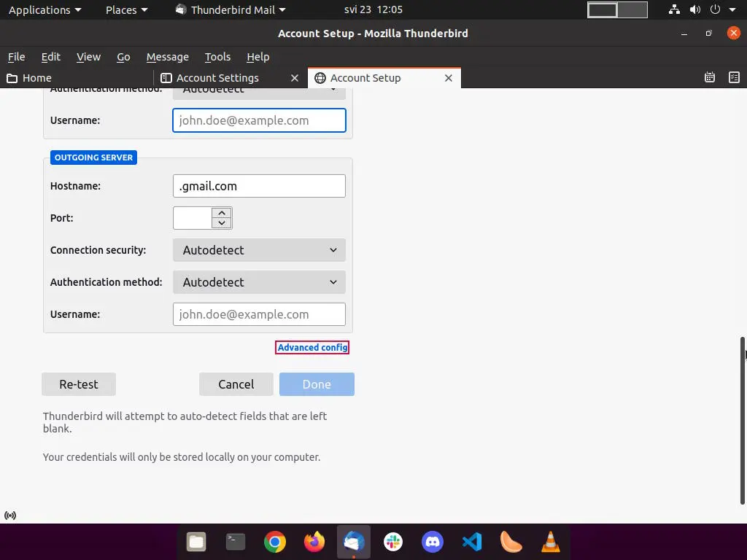Open the Message menu
The height and width of the screenshot is (560, 747).
[167, 57]
